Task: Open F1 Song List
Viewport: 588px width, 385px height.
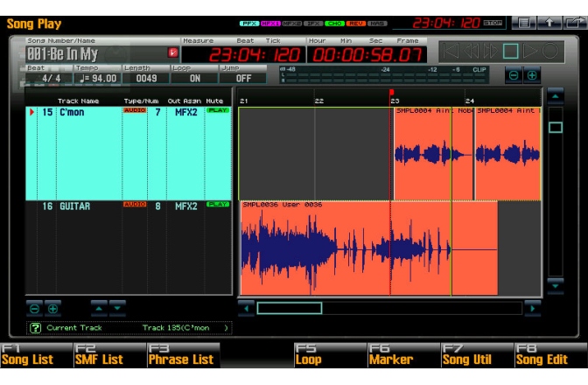Action: click(x=37, y=355)
